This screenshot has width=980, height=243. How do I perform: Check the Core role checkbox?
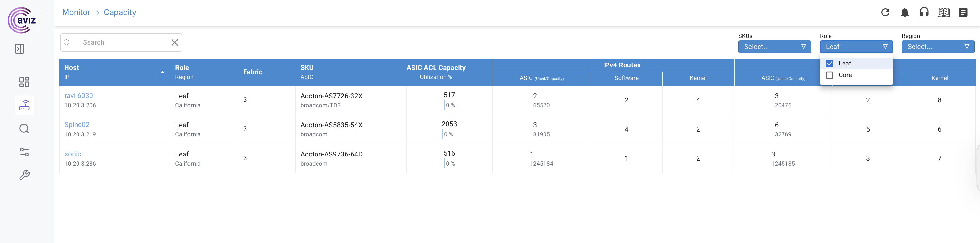point(829,75)
